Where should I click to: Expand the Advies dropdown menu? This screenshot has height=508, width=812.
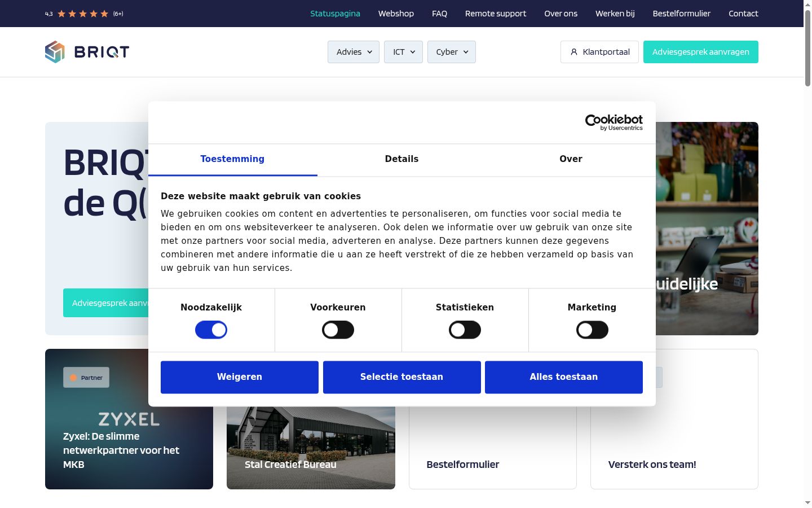tap(354, 52)
